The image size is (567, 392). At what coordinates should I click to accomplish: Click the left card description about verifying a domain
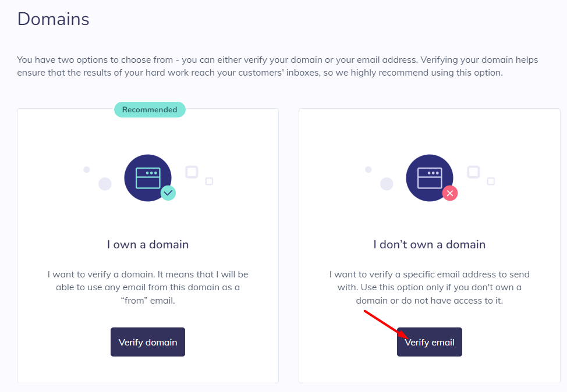[x=148, y=287]
